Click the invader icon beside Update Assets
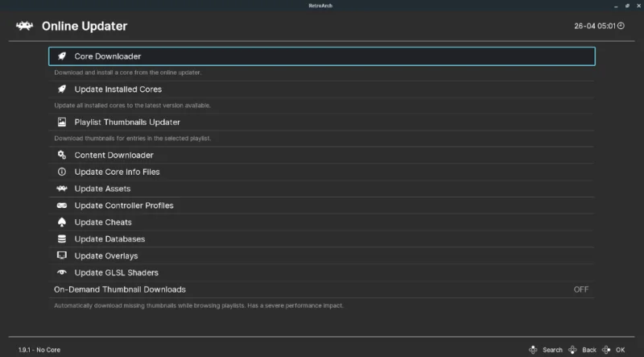 tap(62, 189)
